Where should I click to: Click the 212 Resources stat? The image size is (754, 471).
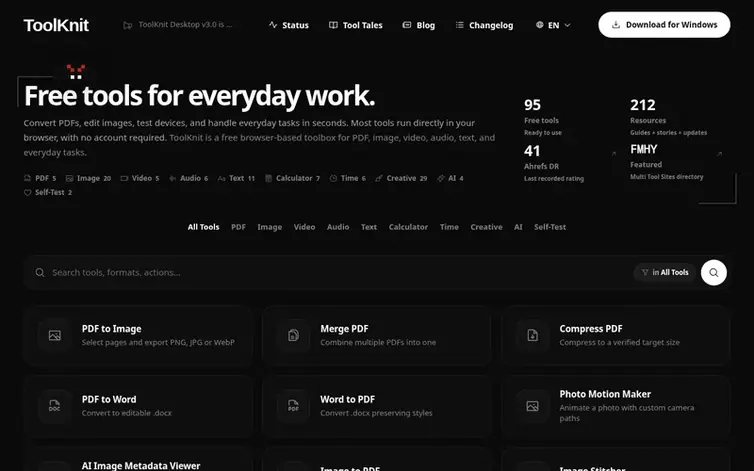pos(668,117)
